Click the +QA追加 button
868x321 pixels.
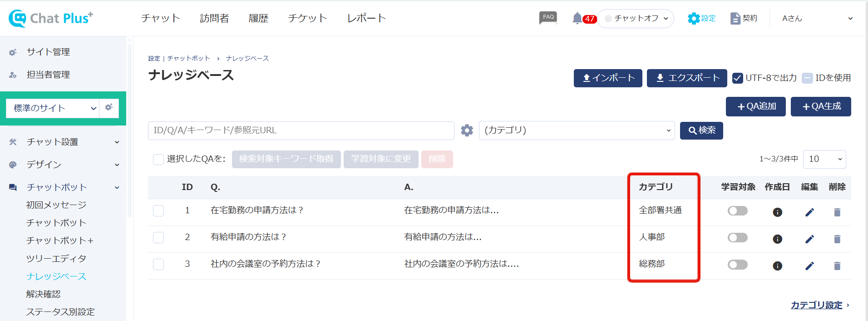(x=755, y=106)
